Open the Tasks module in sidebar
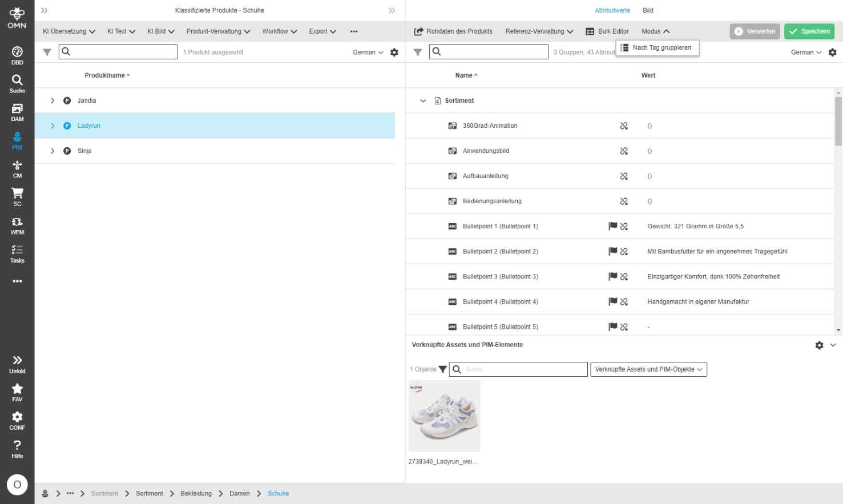This screenshot has height=504, width=843. click(17, 254)
